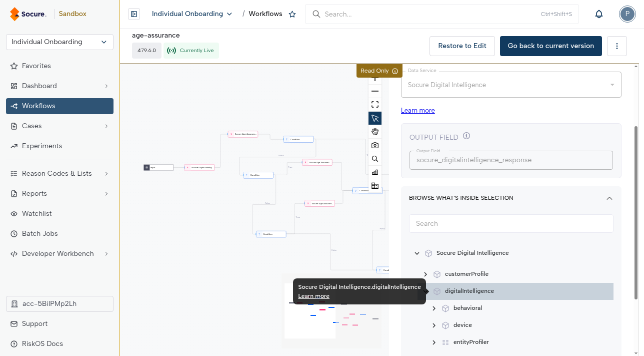Click the tree search input

coord(511,224)
